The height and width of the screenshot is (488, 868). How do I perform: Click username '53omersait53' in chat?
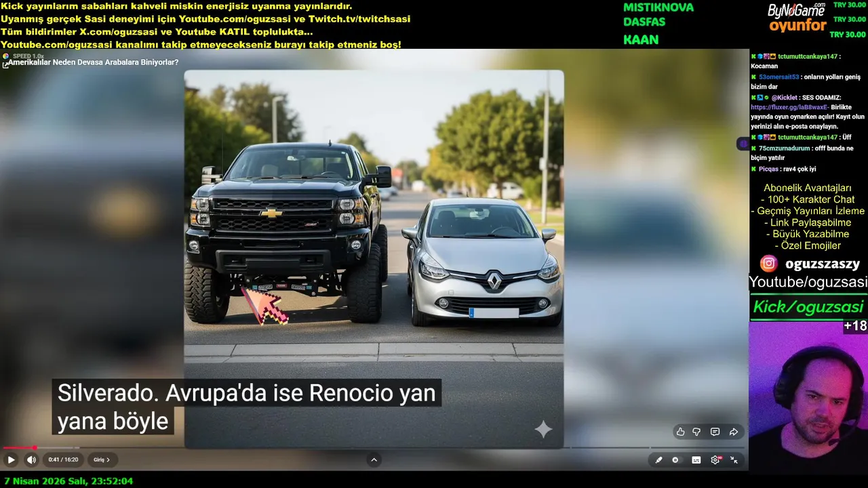pyautogui.click(x=778, y=77)
